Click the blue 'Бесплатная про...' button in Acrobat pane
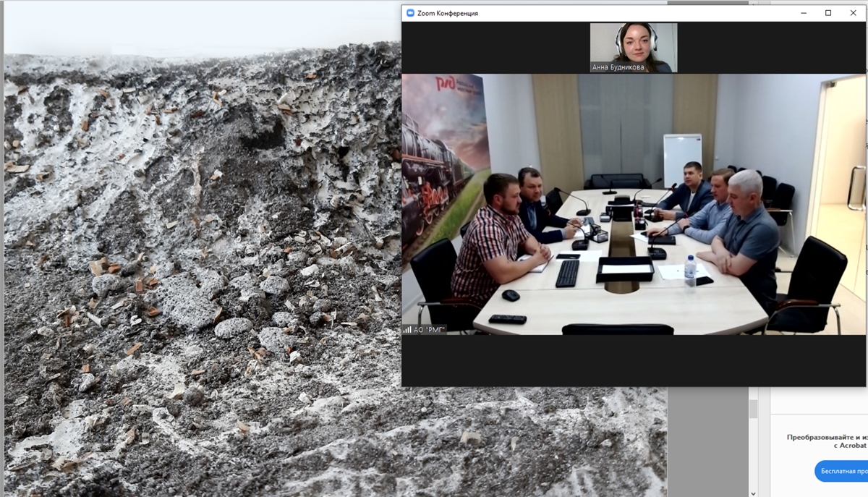 coord(841,471)
